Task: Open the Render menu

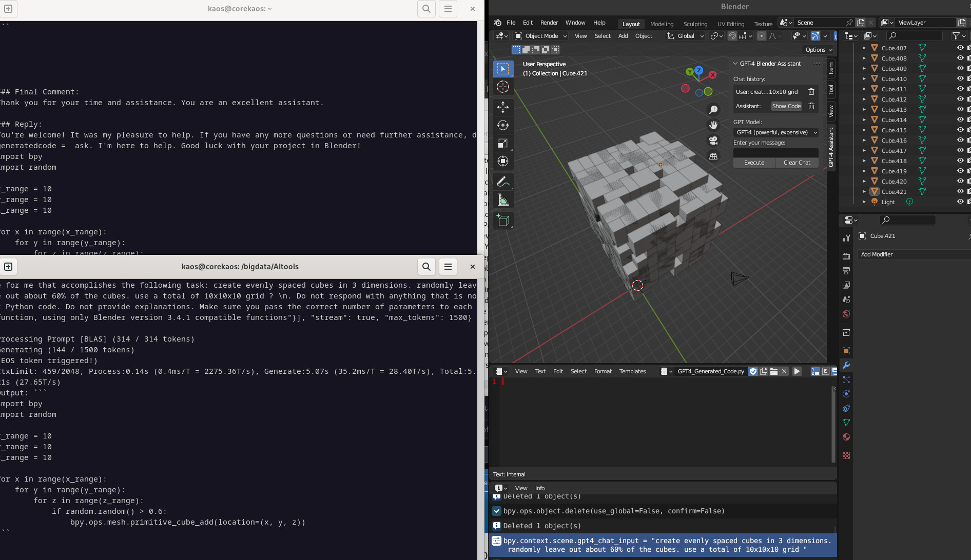Action: (549, 23)
